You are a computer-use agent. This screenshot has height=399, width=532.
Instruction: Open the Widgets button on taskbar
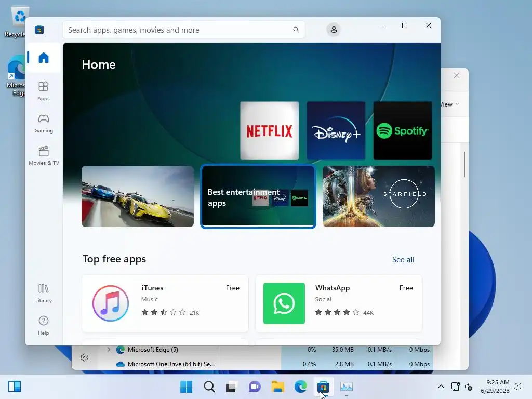(15, 387)
